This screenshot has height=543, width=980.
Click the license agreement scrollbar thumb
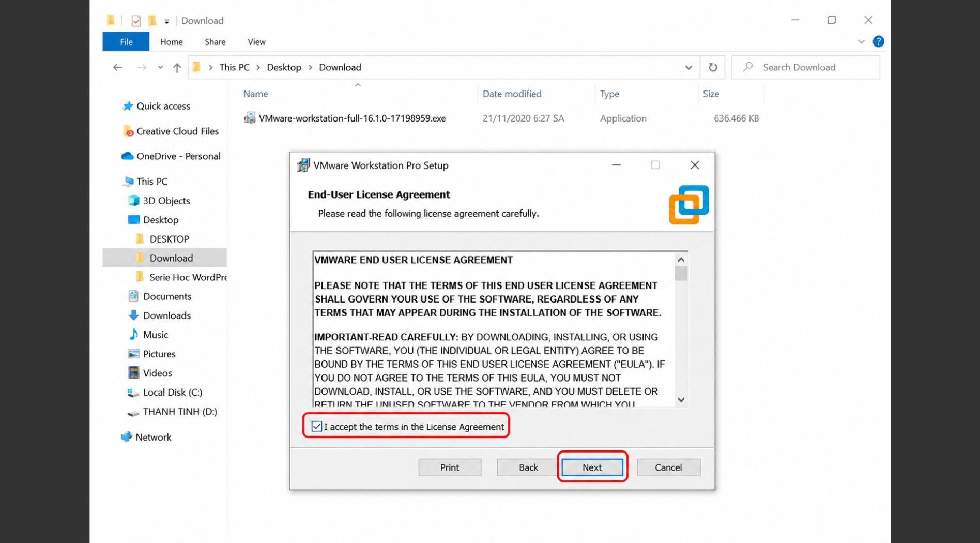pos(681,273)
